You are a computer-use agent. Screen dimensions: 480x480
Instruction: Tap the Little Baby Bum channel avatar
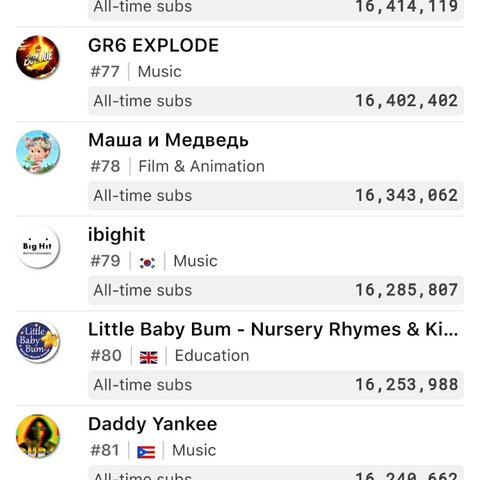[38, 341]
